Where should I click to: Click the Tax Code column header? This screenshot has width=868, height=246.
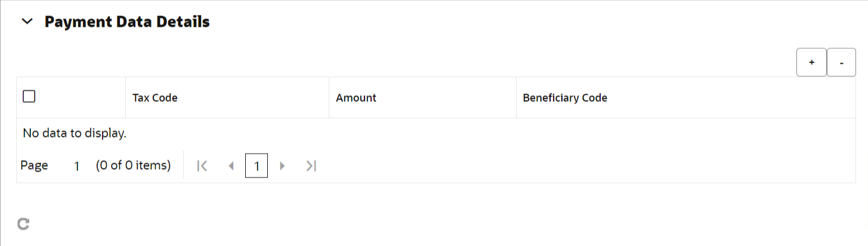click(155, 98)
